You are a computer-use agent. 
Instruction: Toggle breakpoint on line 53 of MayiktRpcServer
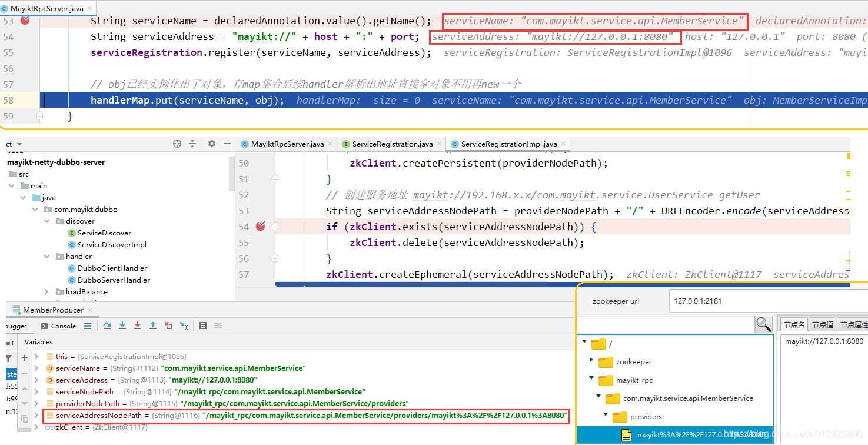[x=25, y=21]
